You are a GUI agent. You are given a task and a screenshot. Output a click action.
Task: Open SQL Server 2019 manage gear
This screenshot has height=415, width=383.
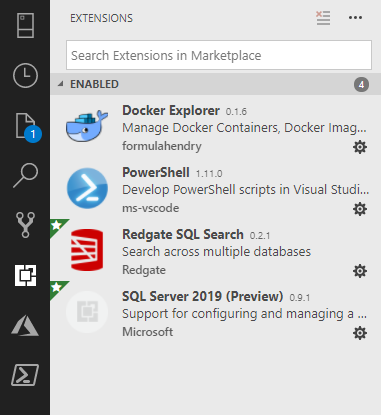coord(360,333)
